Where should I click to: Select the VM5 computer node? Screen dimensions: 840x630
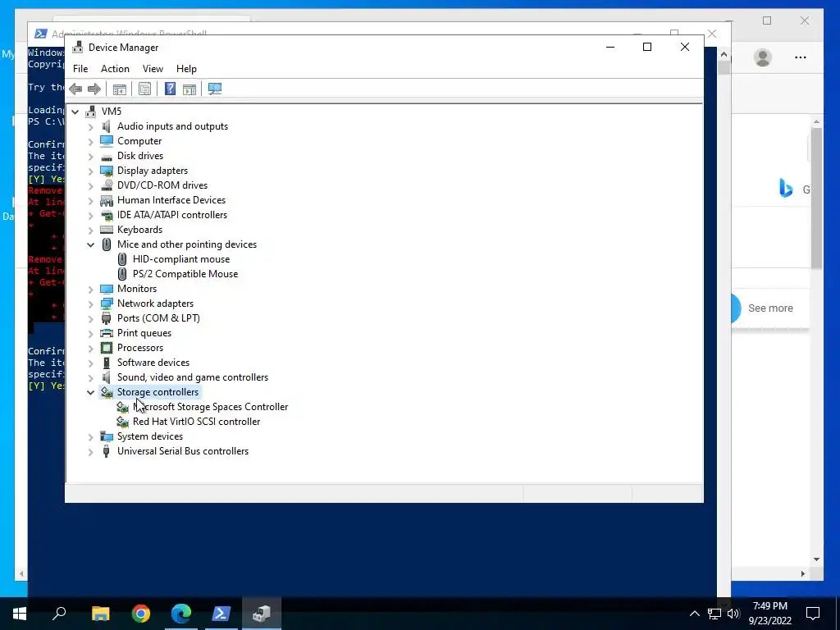click(x=112, y=111)
